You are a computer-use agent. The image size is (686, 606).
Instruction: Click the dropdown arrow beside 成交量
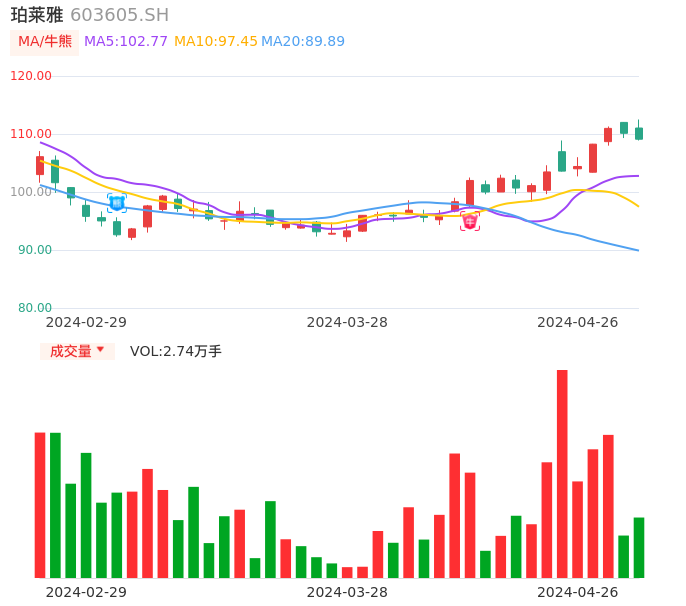[100, 350]
